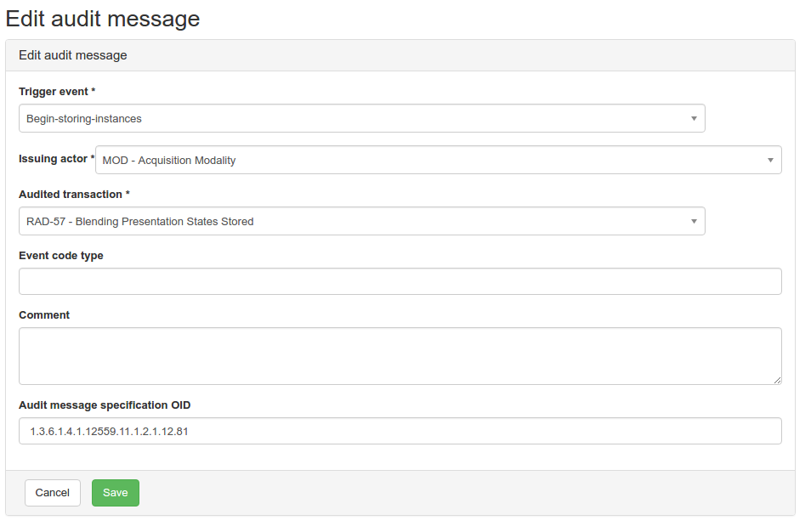
Task: Open the Trigger event dropdown
Action: [x=361, y=119]
